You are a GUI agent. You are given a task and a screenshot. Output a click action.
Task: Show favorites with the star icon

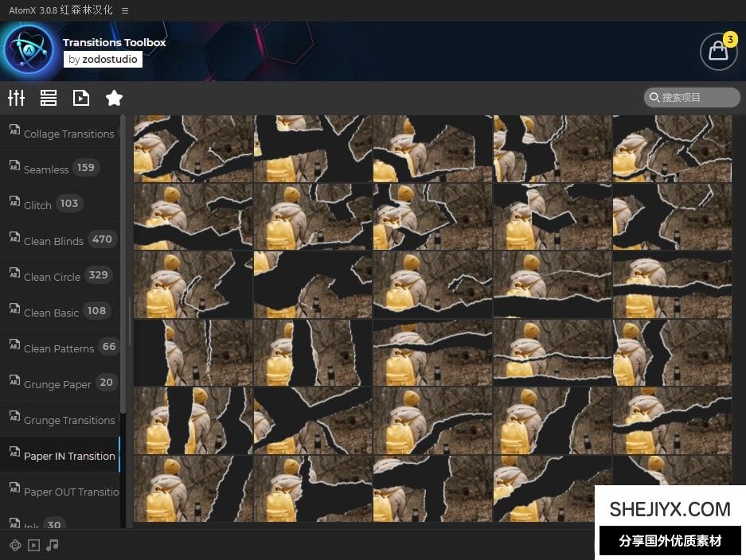pyautogui.click(x=114, y=98)
